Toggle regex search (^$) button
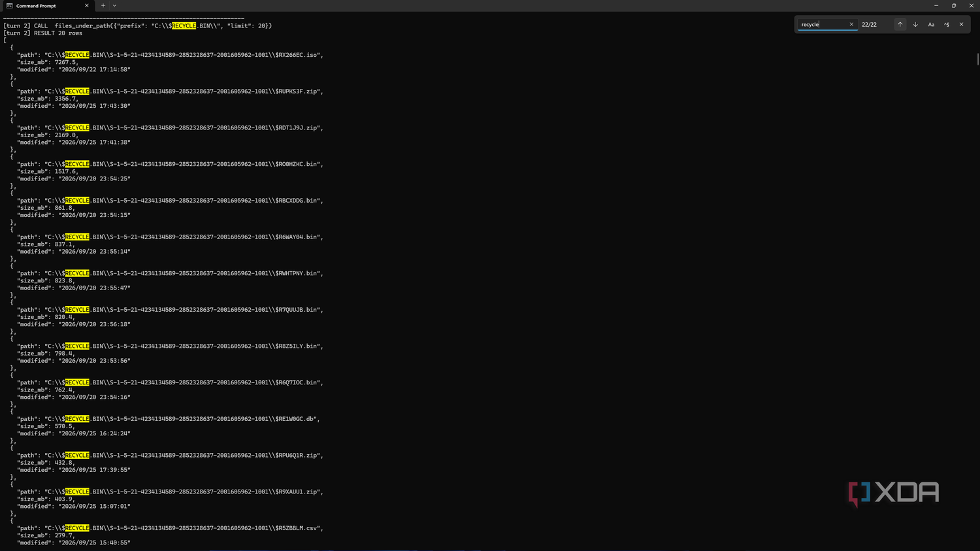 [946, 24]
